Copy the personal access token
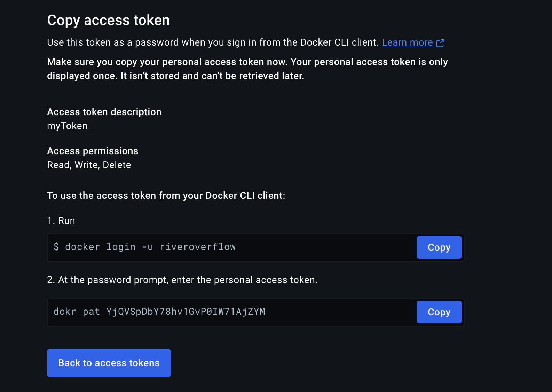The height and width of the screenshot is (392, 552). pyautogui.click(x=439, y=312)
